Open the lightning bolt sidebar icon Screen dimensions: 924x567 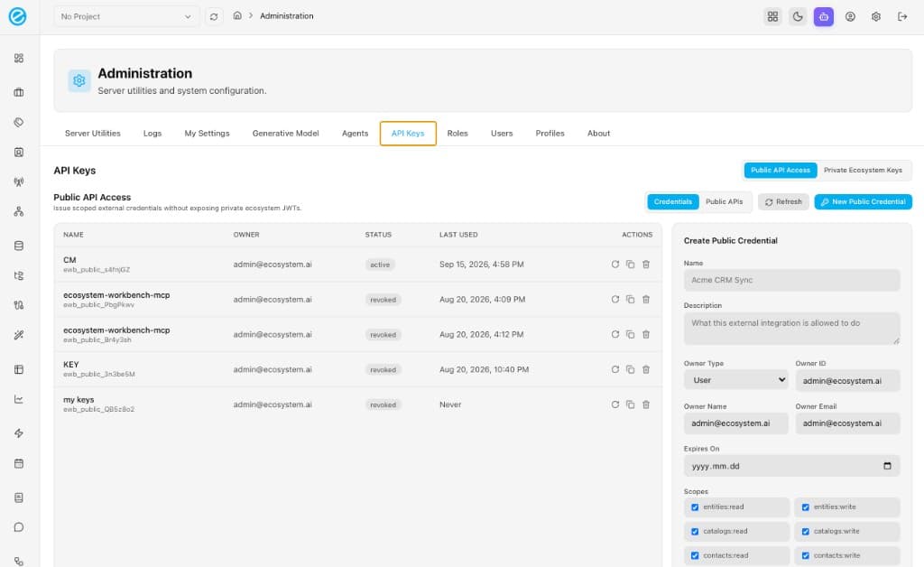coord(19,433)
